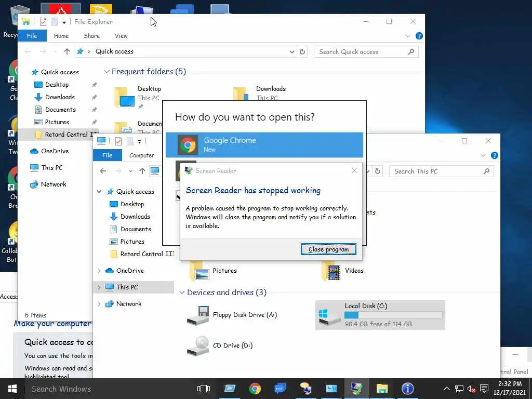Viewport: 532px width, 399px height.
Task: Expand the ribbon chevron in This PC window
Action: click(x=483, y=155)
